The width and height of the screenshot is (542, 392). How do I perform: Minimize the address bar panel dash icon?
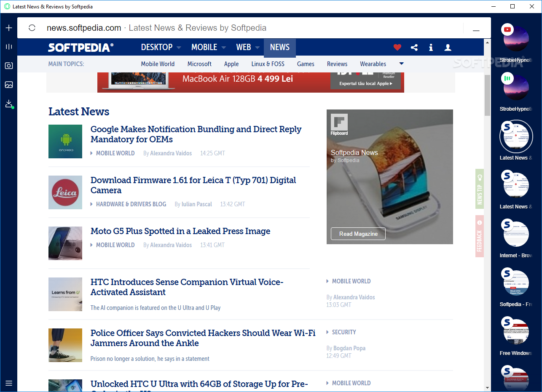476,31
